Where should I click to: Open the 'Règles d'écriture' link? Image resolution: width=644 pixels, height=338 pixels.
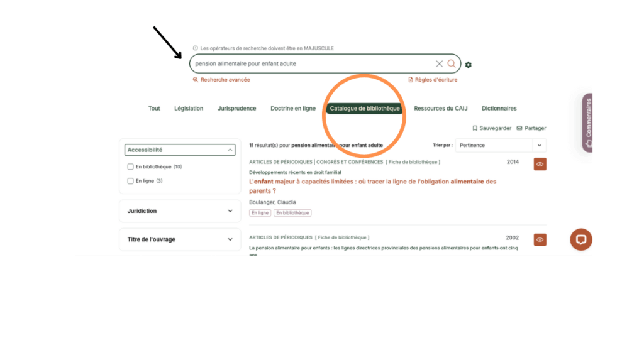pos(433,80)
